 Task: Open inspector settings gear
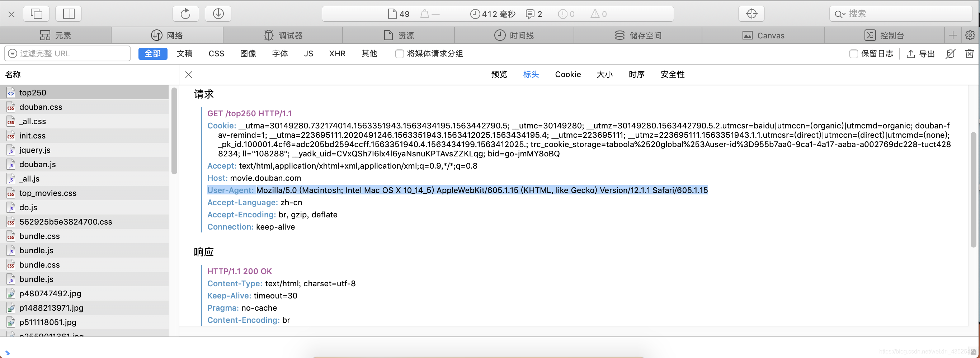pos(970,36)
